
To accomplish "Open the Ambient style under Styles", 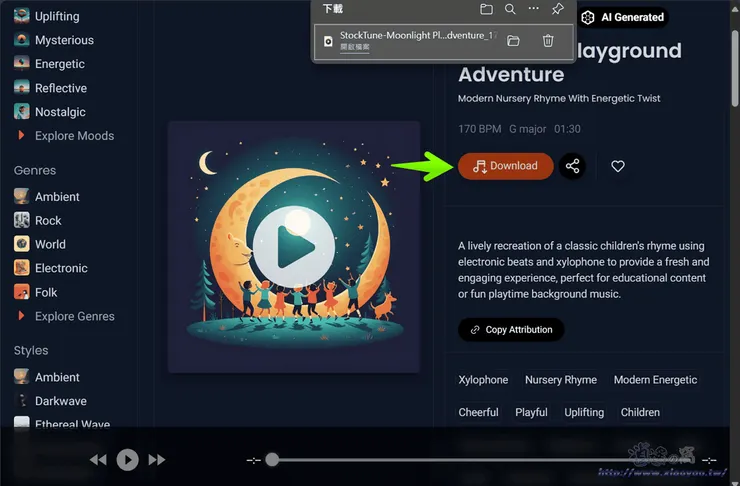I will coord(47,377).
